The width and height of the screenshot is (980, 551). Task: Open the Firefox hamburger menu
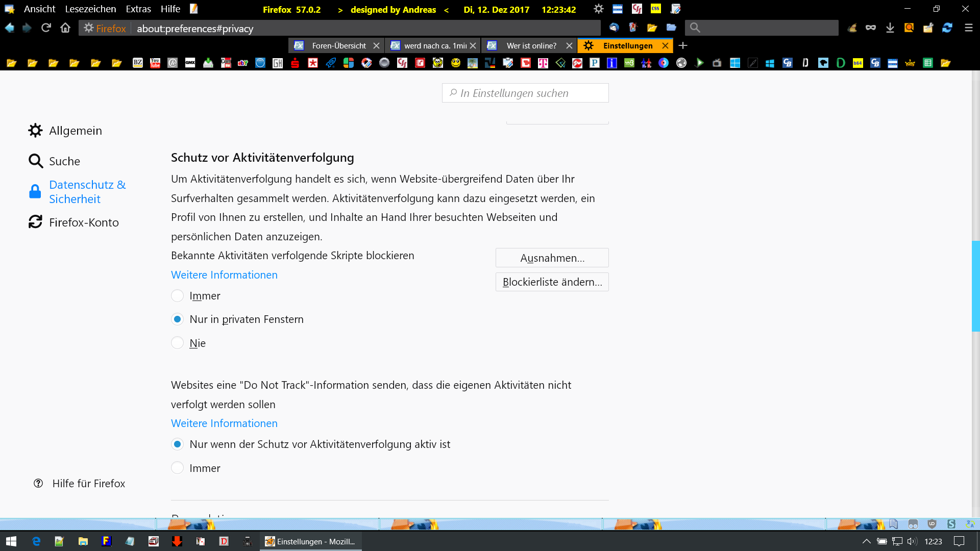click(968, 28)
